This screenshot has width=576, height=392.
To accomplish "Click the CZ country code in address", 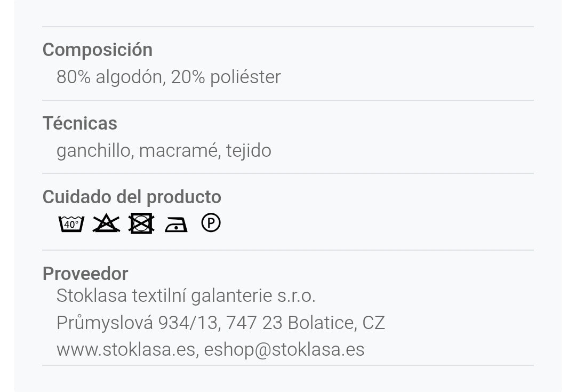I will coord(373,323).
